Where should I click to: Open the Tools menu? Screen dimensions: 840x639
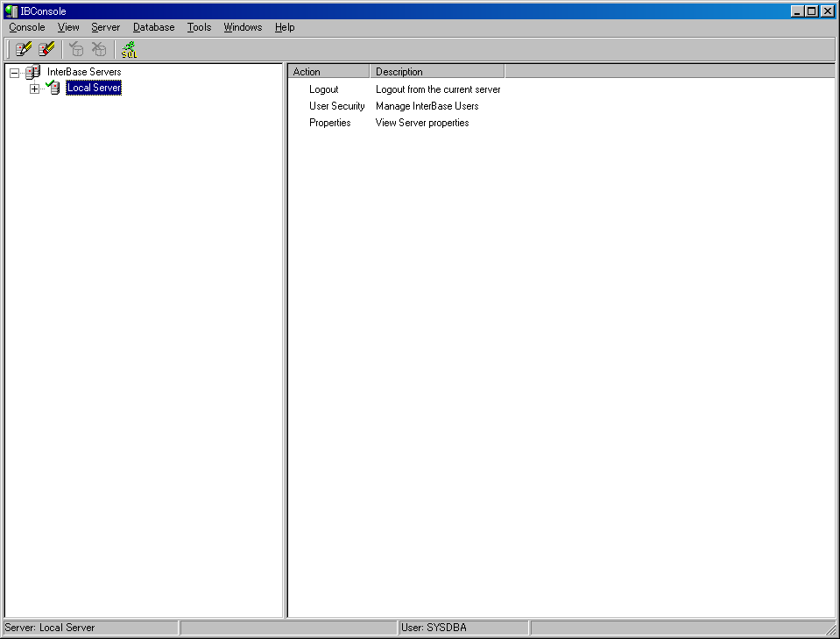pos(199,27)
